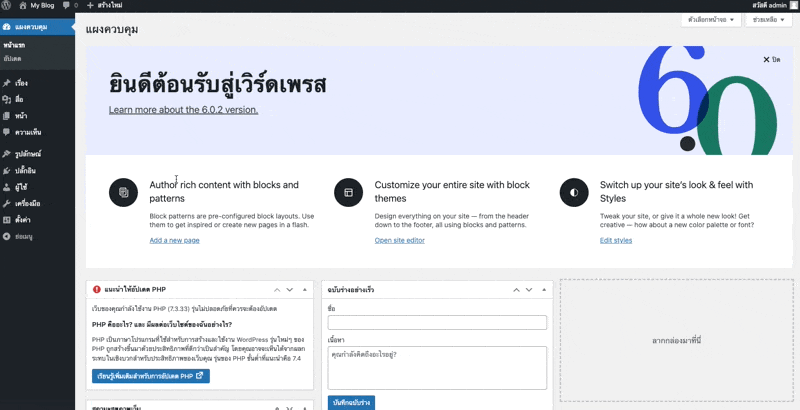800x410 pixels.
Task: Toggle collapse of ฉบับร่างอย่างเร็ว panel
Action: tap(544, 290)
